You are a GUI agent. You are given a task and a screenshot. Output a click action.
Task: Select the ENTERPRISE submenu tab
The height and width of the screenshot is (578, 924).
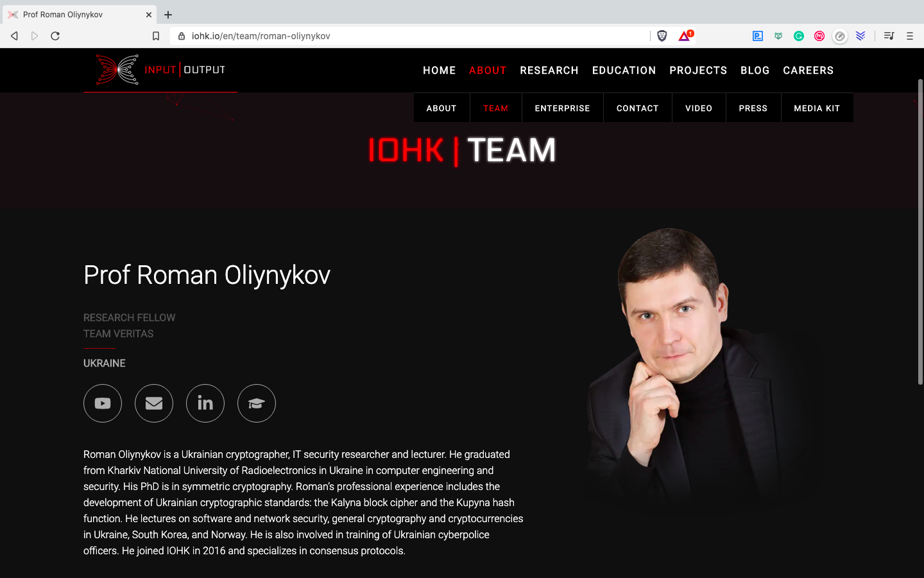point(563,108)
